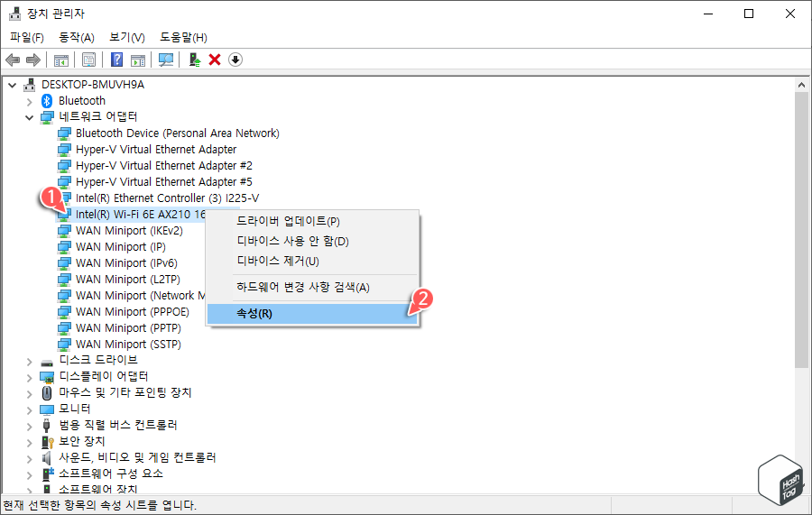
Task: Click the Forward arrow toolbar icon
Action: click(33, 60)
